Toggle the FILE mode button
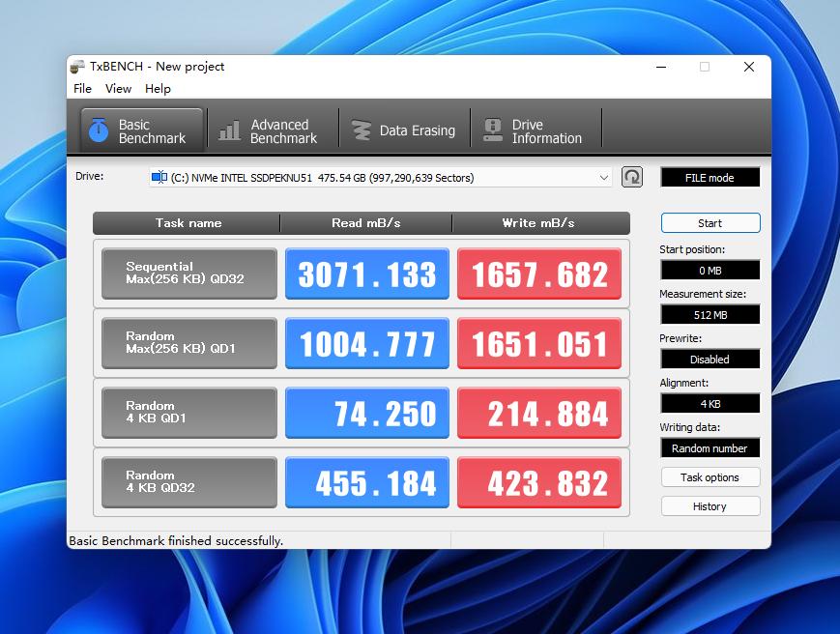This screenshot has height=634, width=840. (x=710, y=178)
